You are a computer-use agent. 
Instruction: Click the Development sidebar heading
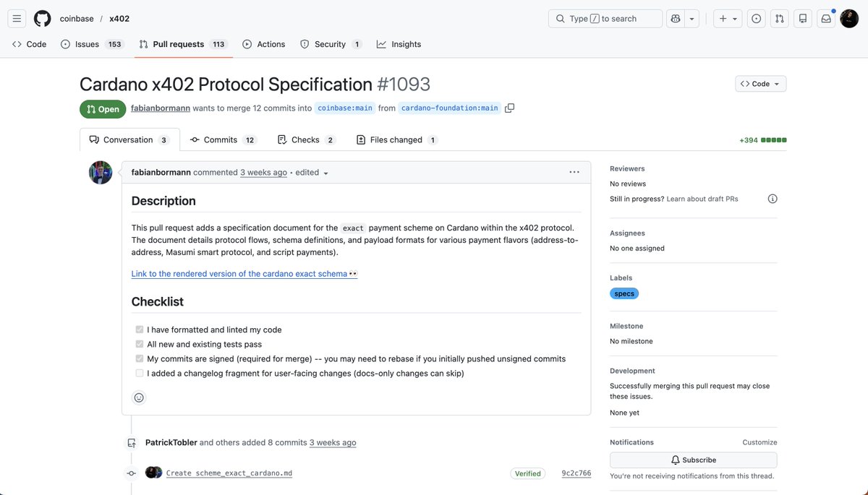(632, 371)
